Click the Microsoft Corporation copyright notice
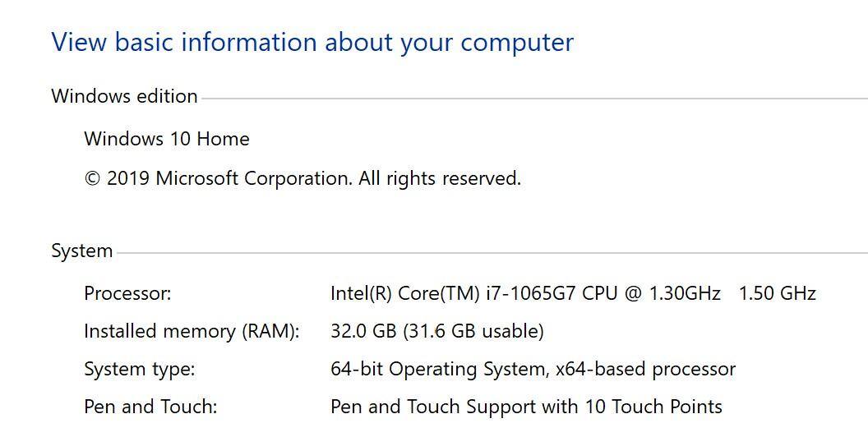The image size is (868, 437). coord(302,178)
